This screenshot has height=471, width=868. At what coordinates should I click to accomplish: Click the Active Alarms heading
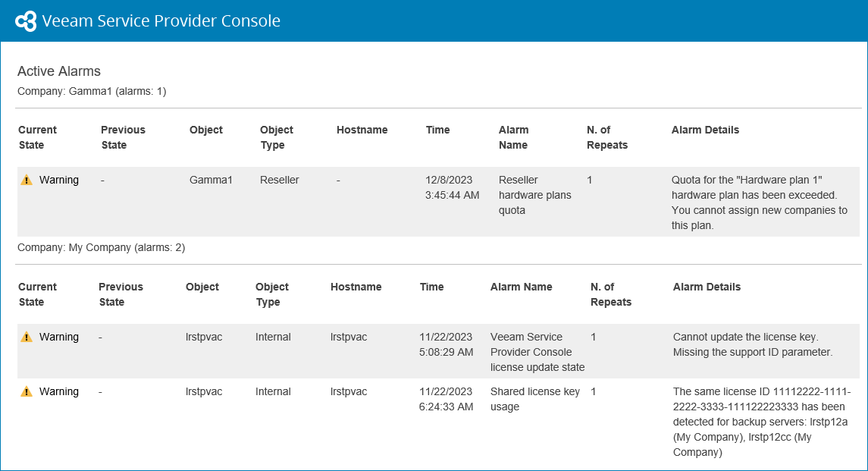(59, 71)
